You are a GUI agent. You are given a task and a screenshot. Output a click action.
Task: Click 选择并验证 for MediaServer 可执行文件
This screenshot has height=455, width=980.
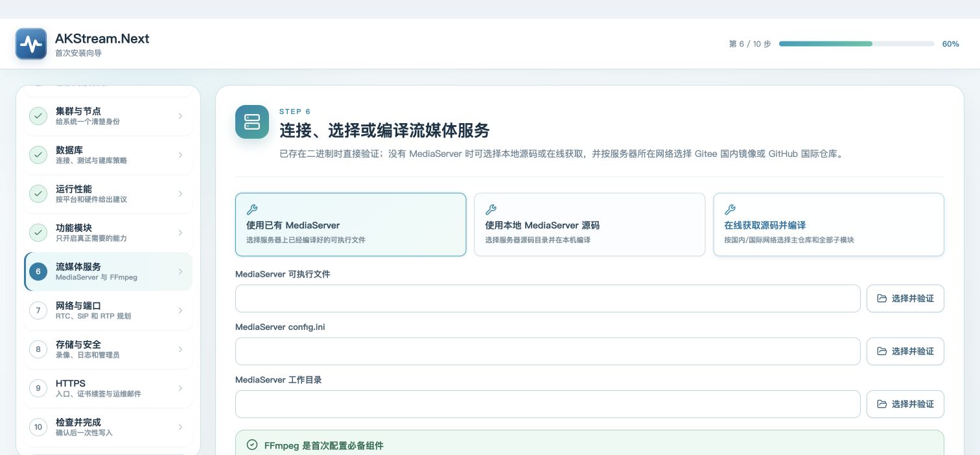pyautogui.click(x=905, y=298)
